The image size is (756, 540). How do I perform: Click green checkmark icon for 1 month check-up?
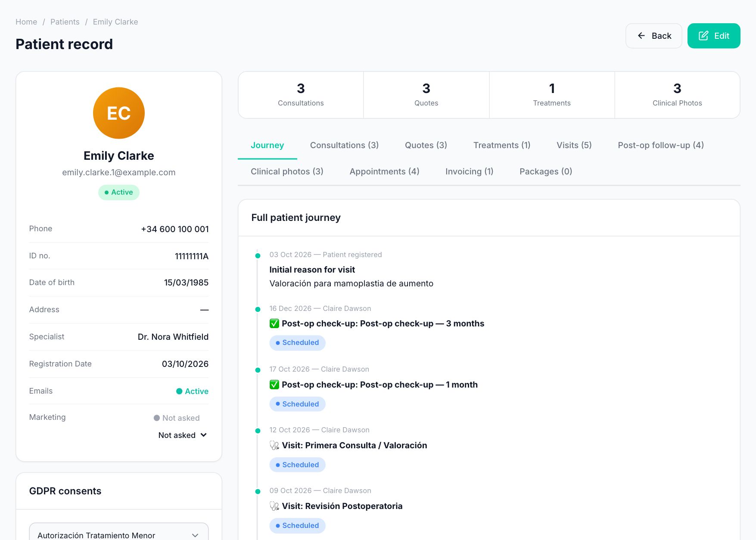click(x=274, y=385)
